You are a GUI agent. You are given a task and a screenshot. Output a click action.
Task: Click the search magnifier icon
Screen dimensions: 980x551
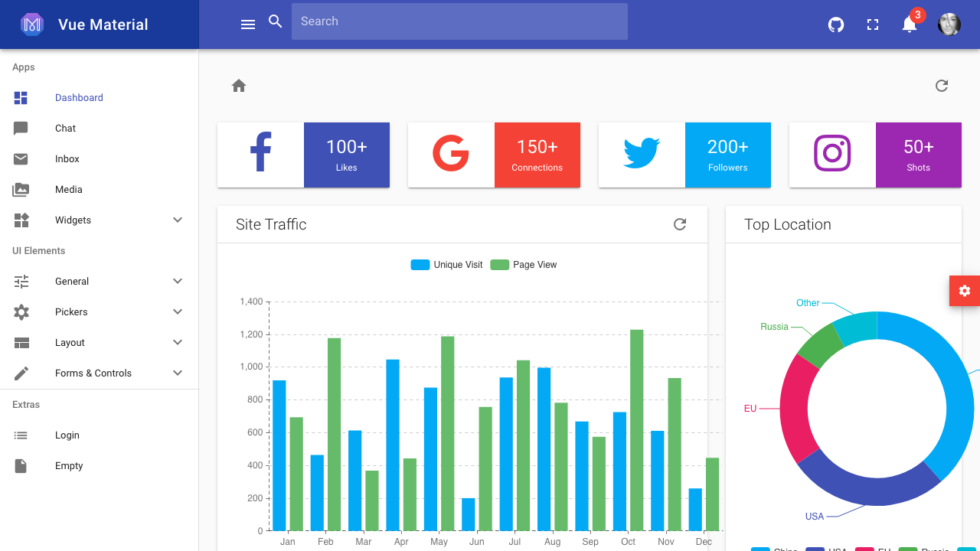point(275,21)
